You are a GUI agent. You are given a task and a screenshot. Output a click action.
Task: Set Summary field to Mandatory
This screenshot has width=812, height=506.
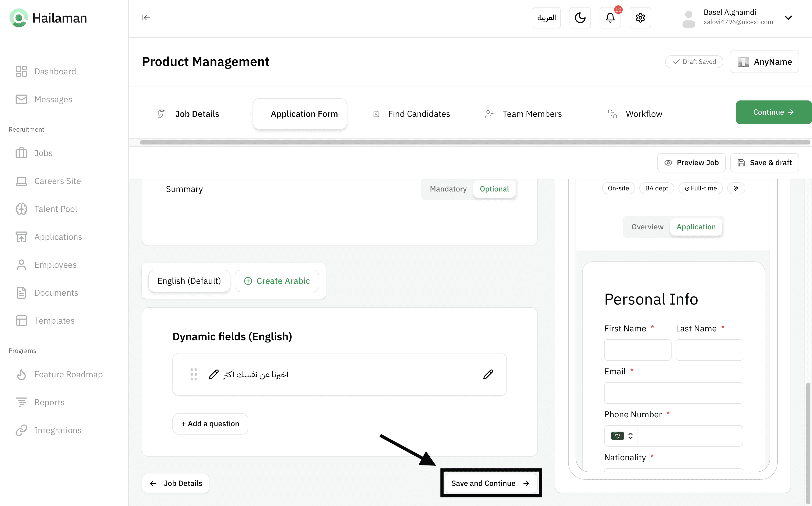point(448,189)
